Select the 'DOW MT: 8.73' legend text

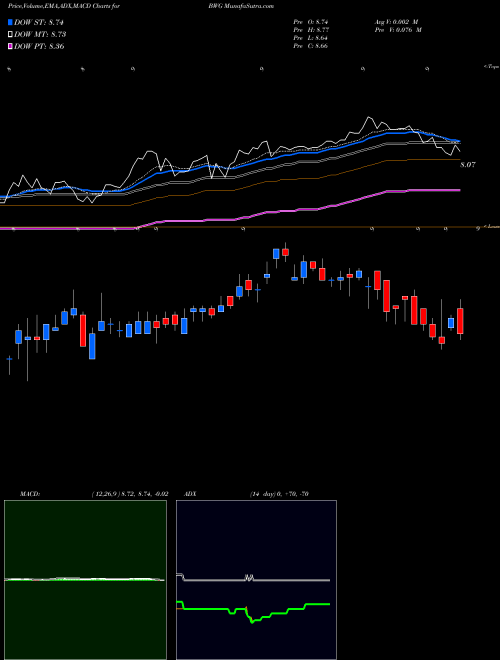pos(40,35)
